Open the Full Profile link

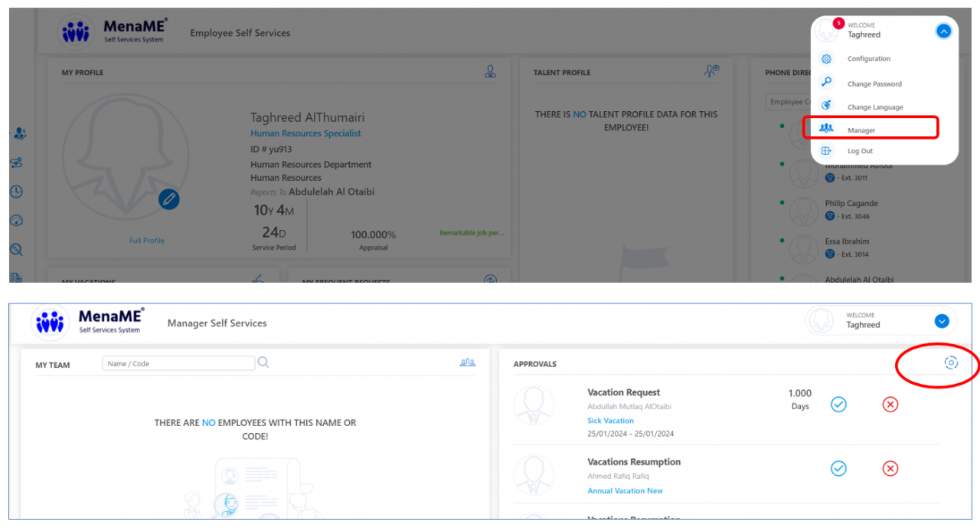point(147,241)
